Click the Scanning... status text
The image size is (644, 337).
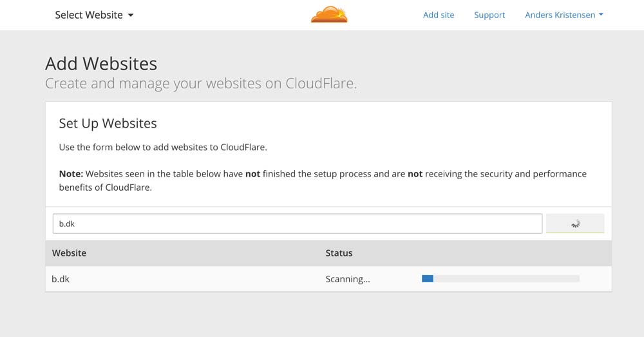click(x=348, y=279)
